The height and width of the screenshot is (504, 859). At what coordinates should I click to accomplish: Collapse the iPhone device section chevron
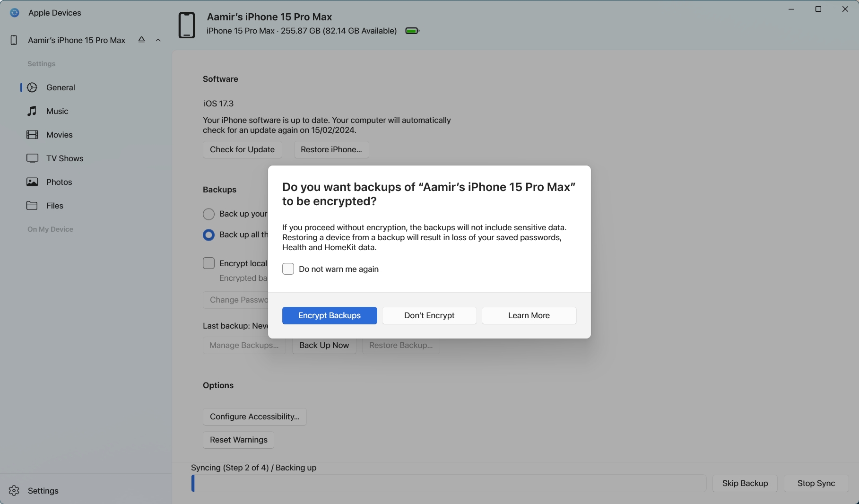[x=158, y=40]
